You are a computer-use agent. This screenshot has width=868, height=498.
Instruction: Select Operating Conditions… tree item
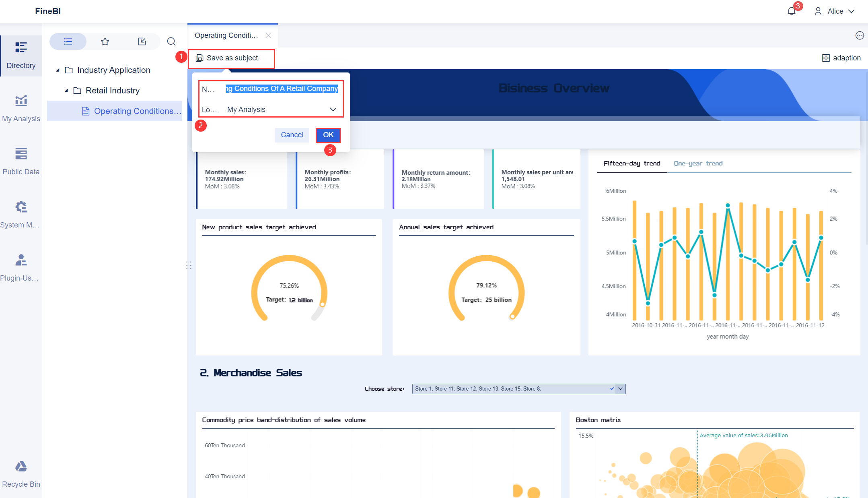[115, 111]
